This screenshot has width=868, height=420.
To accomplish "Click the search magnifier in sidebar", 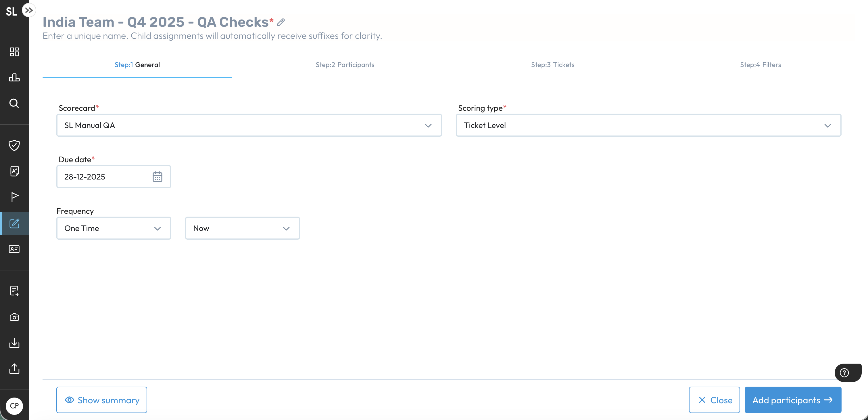I will 14,103.
